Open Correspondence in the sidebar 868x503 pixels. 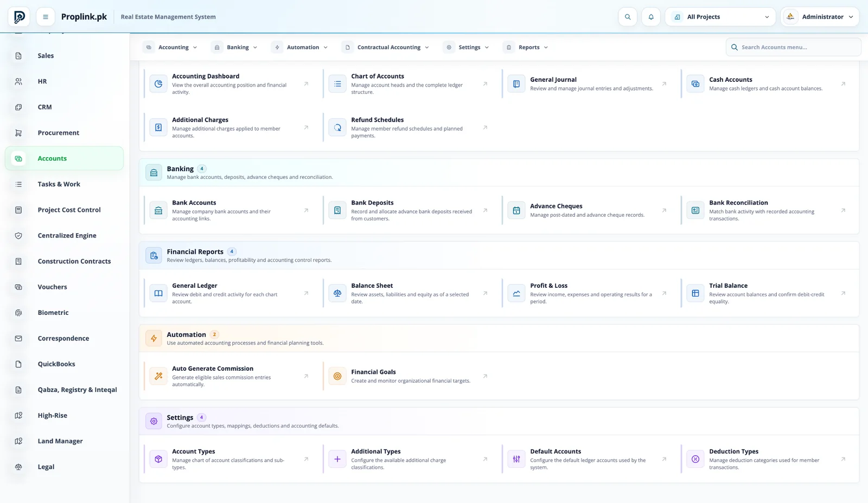coord(64,338)
